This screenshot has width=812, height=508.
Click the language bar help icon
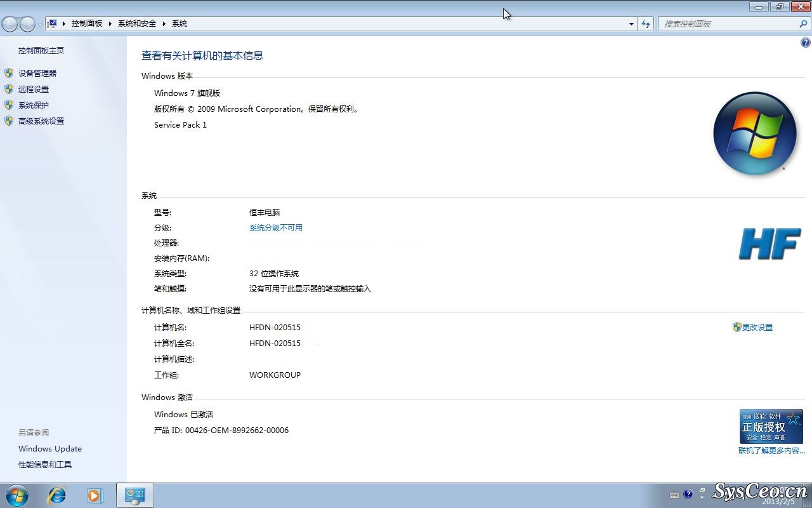coord(688,494)
